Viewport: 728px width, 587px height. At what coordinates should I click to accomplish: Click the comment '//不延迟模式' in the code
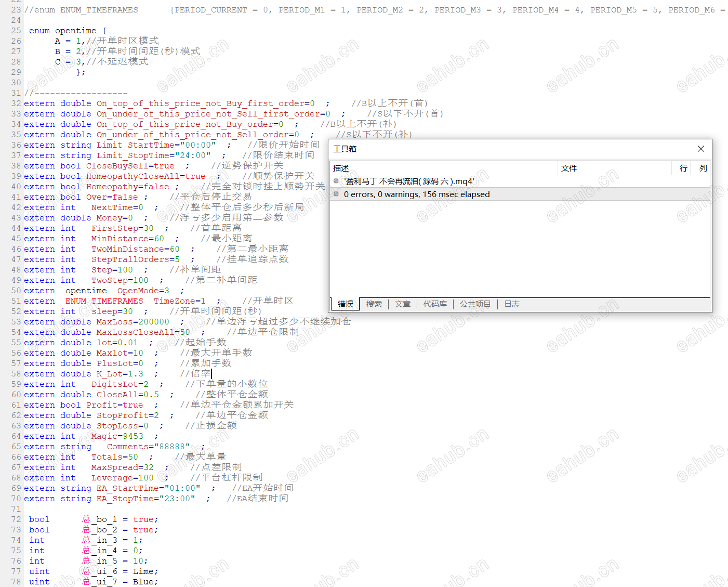click(x=117, y=62)
